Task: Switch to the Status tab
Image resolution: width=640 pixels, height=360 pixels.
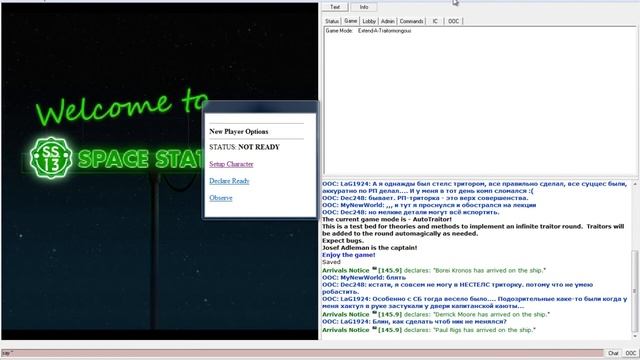Action: pyautogui.click(x=332, y=21)
